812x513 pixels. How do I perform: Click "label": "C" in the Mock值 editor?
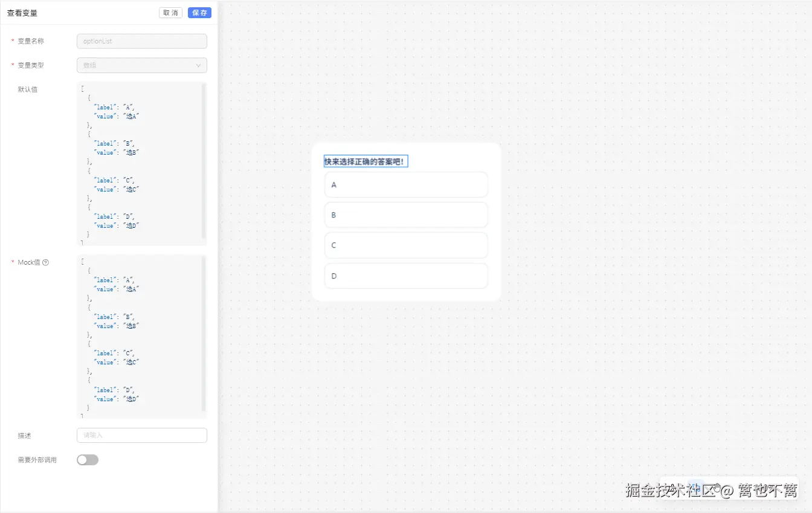coord(115,353)
